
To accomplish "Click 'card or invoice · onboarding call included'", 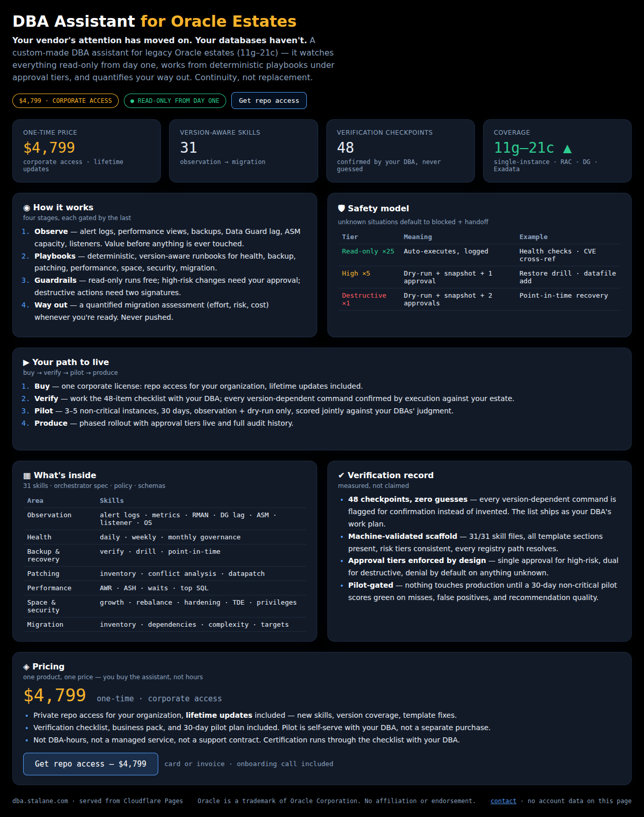I will point(249,764).
